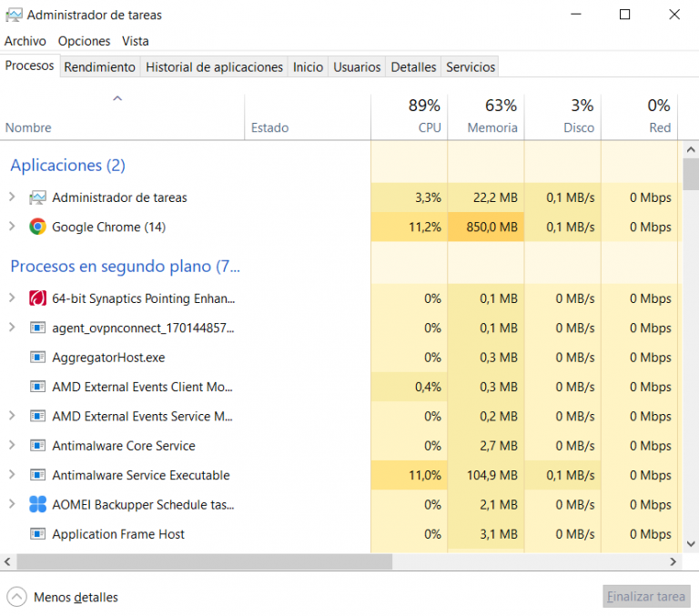Expand the agent_ovpnconnect process entry
Screen dimensions: 699x616
tap(12, 328)
